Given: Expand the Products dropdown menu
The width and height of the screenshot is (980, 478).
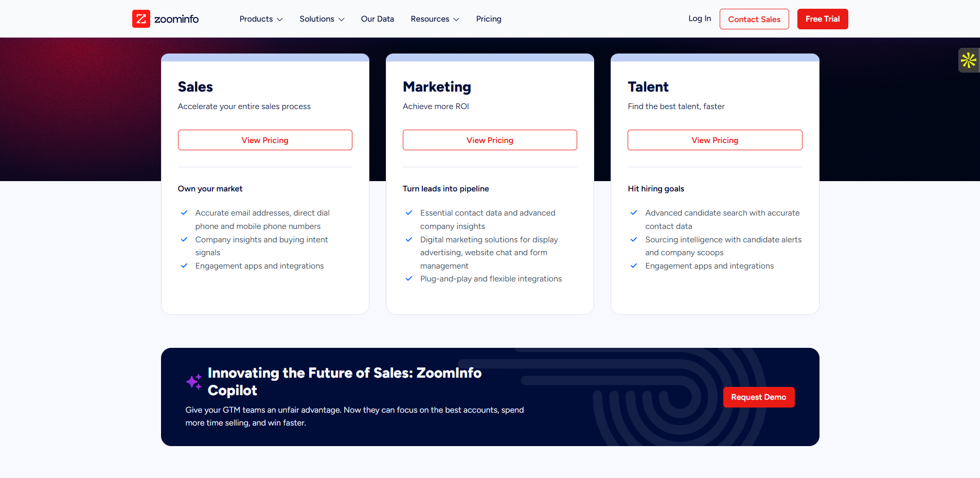Looking at the screenshot, I should pyautogui.click(x=261, y=19).
